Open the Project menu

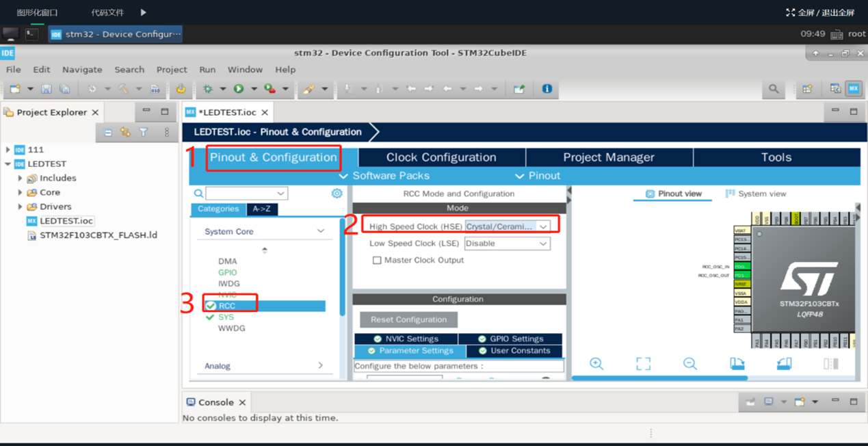[172, 70]
